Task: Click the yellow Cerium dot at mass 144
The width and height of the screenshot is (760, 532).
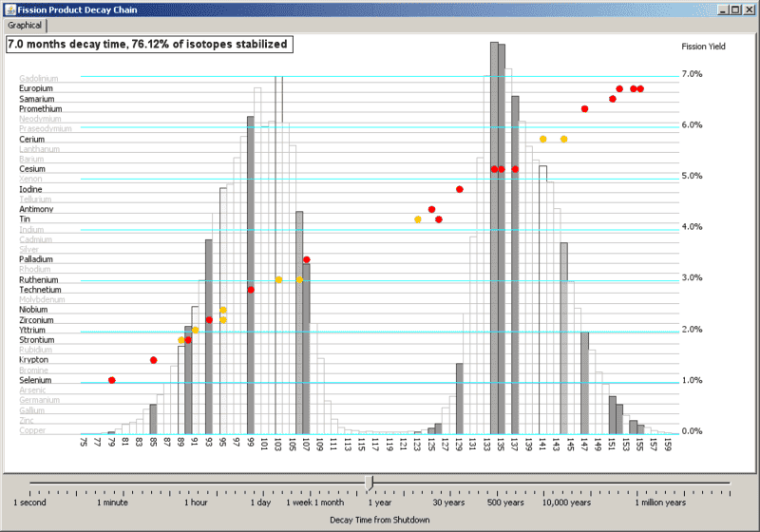Action: pyautogui.click(x=563, y=139)
